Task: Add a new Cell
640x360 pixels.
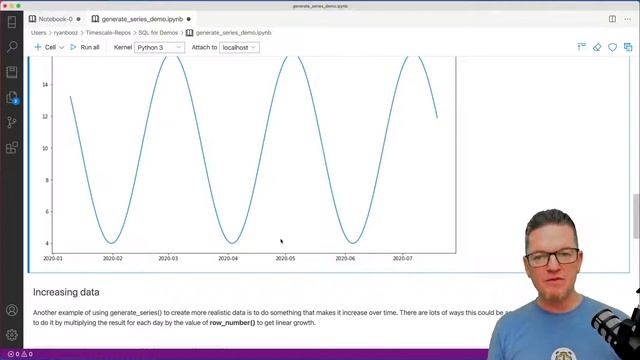Action: pyautogui.click(x=45, y=47)
